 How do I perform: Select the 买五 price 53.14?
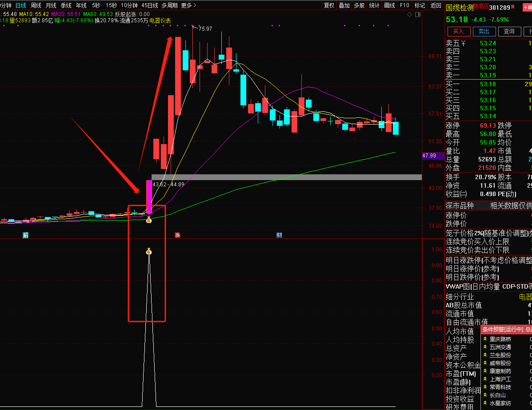(x=488, y=117)
